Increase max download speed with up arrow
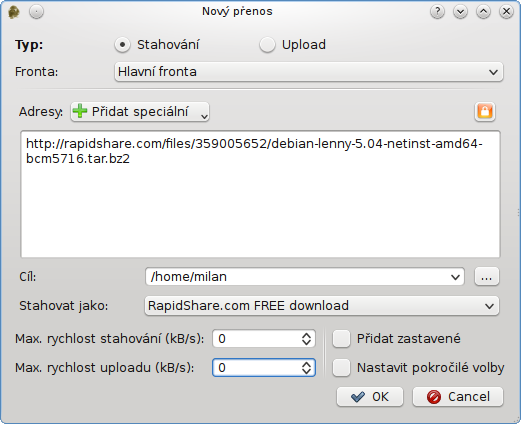Image resolution: width=521 pixels, height=424 pixels. [x=306, y=335]
